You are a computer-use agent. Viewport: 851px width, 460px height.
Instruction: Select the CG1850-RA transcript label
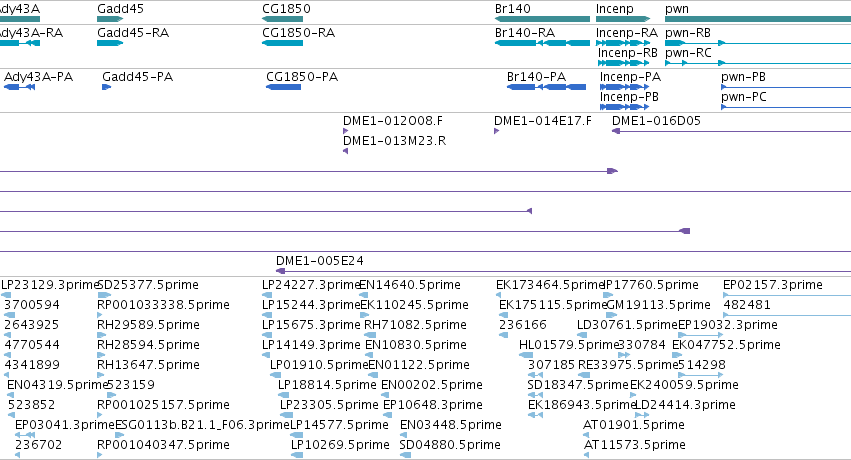[299, 33]
